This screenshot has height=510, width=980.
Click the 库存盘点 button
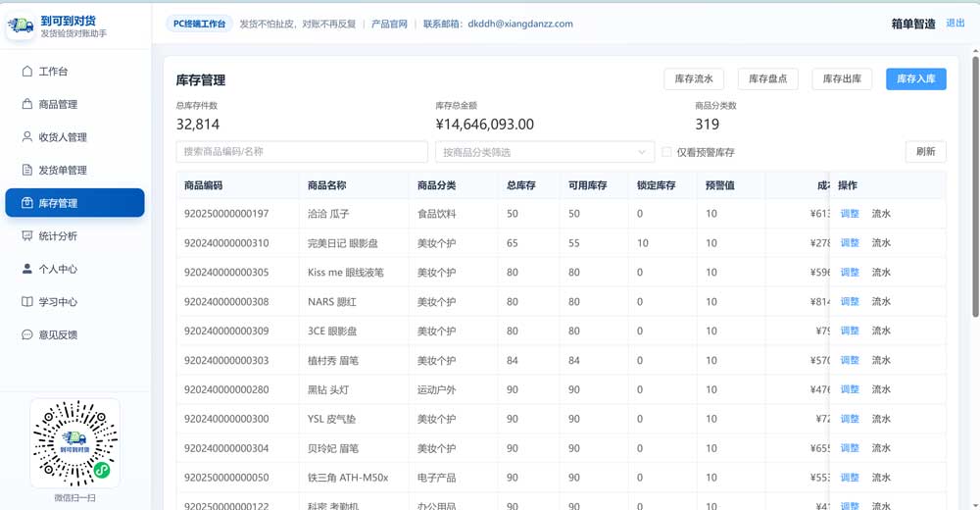pos(768,78)
